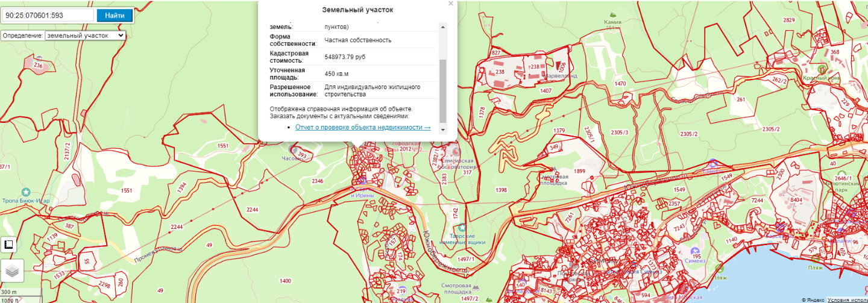Click the Таврские каменные ящики landmark icon

[x=462, y=227]
